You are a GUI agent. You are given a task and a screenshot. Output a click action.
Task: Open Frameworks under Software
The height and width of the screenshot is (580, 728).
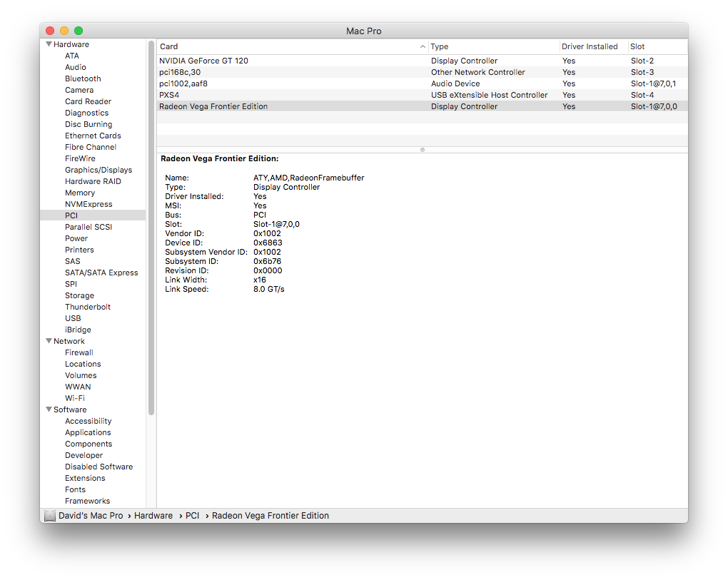tap(87, 501)
